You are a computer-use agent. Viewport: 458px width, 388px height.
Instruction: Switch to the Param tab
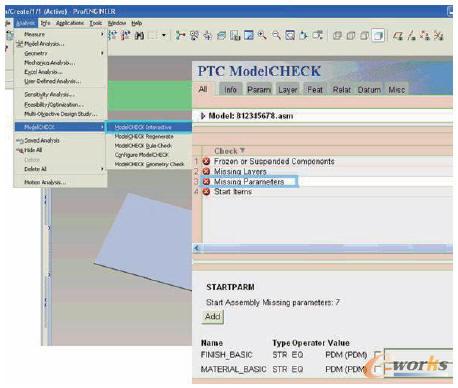(259, 90)
